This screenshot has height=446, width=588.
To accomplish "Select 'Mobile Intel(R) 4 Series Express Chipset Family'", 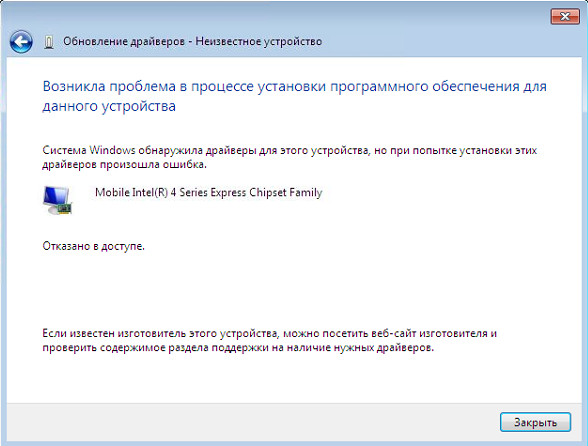I will click(208, 192).
